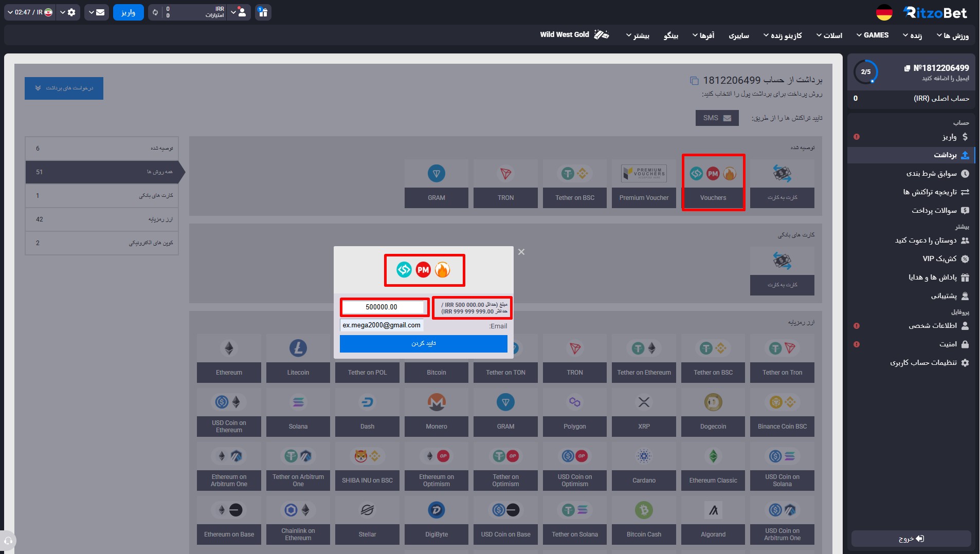Open 'تاریخچه تراکنش ها' transaction history
The height and width of the screenshot is (554, 980).
[x=911, y=192]
